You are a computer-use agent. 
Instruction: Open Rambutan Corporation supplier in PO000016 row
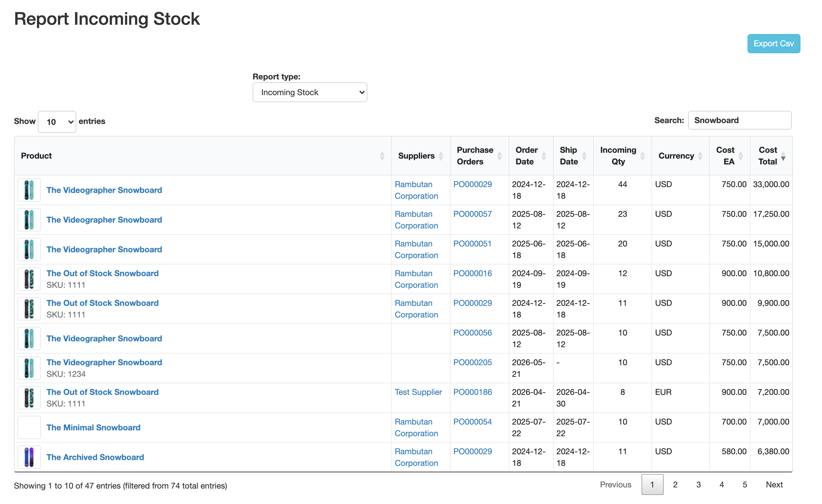click(416, 279)
